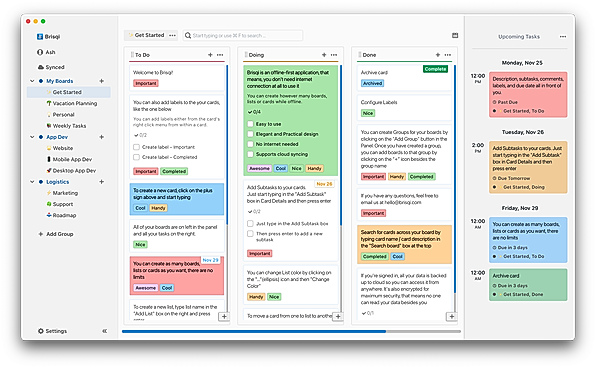Add a card to To Do list
Image resolution: width=596 pixels, height=368 pixels.
click(x=210, y=55)
